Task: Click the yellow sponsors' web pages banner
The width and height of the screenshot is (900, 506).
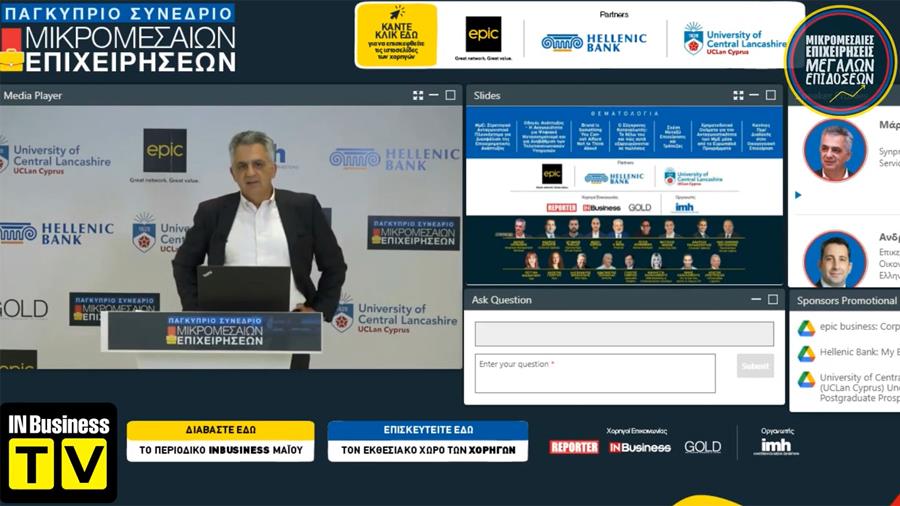Action: click(x=396, y=36)
